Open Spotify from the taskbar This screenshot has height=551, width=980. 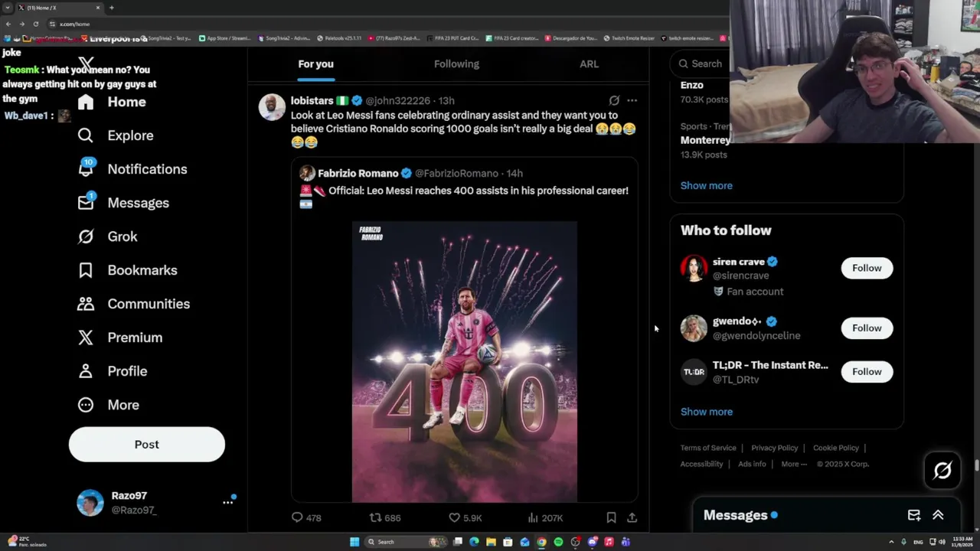click(x=558, y=542)
